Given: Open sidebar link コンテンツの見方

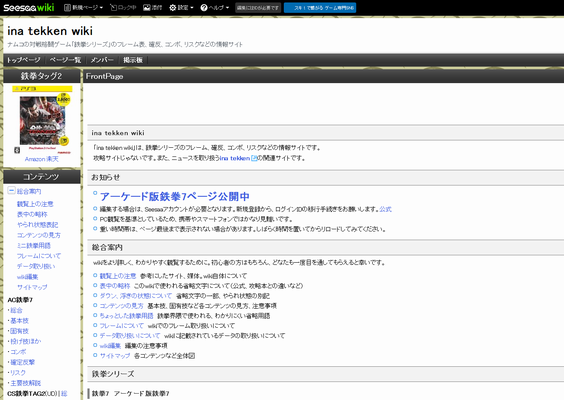Looking at the screenshot, I should pos(39,235).
